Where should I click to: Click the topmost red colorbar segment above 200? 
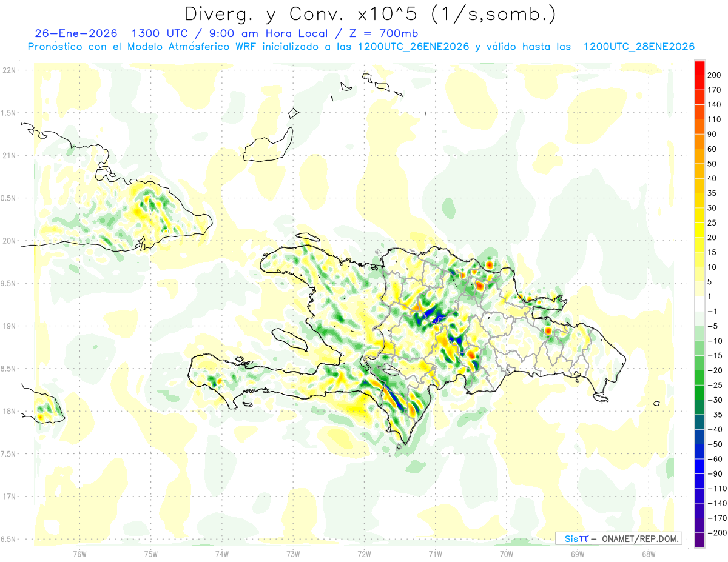coord(699,68)
